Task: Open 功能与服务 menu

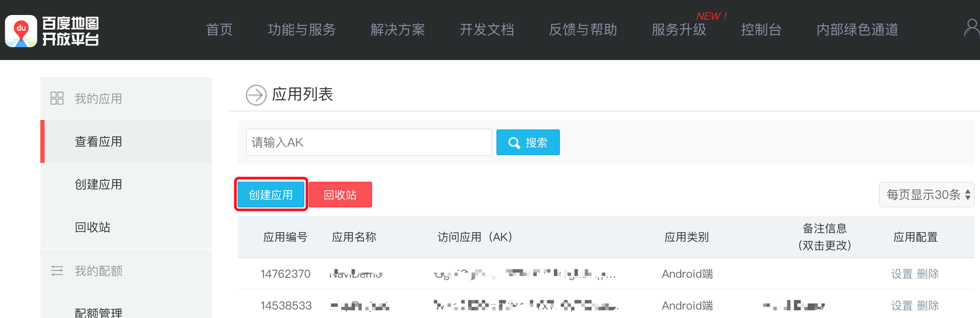Action: click(x=302, y=30)
